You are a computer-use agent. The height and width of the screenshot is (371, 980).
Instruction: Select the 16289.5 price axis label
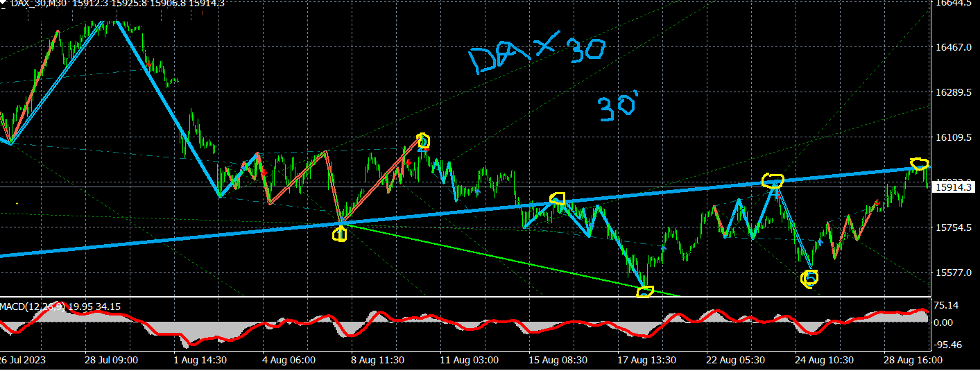click(952, 92)
